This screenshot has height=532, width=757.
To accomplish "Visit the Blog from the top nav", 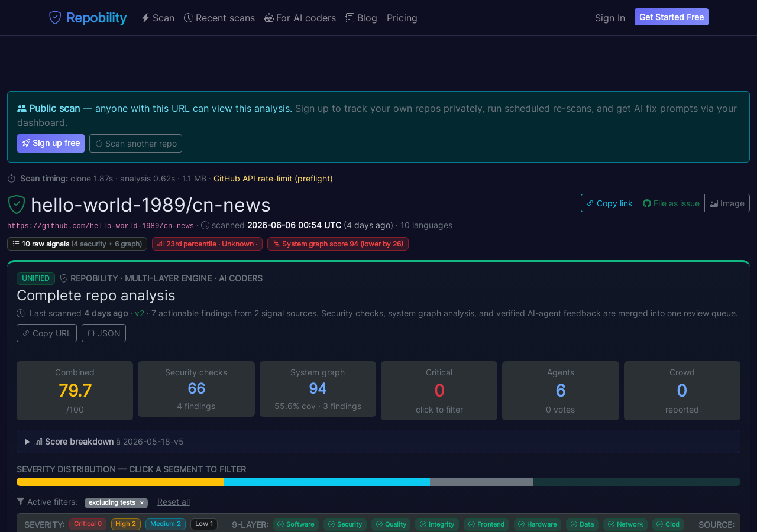I will (361, 18).
